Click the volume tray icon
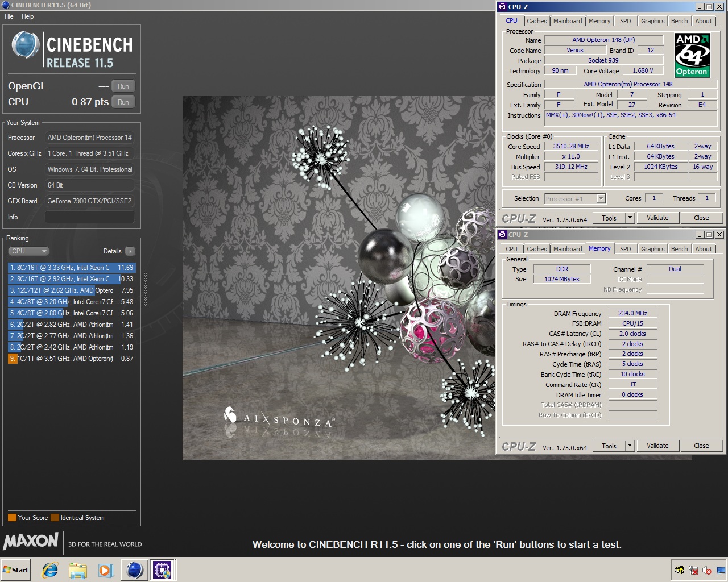 (707, 570)
